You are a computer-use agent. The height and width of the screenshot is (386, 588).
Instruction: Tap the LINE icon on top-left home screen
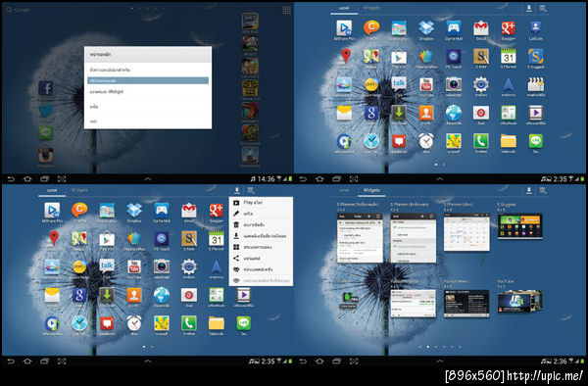46,132
